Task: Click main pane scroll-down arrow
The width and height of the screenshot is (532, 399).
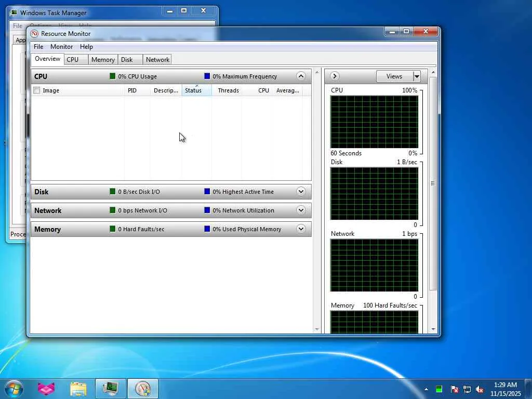Action: tap(317, 329)
